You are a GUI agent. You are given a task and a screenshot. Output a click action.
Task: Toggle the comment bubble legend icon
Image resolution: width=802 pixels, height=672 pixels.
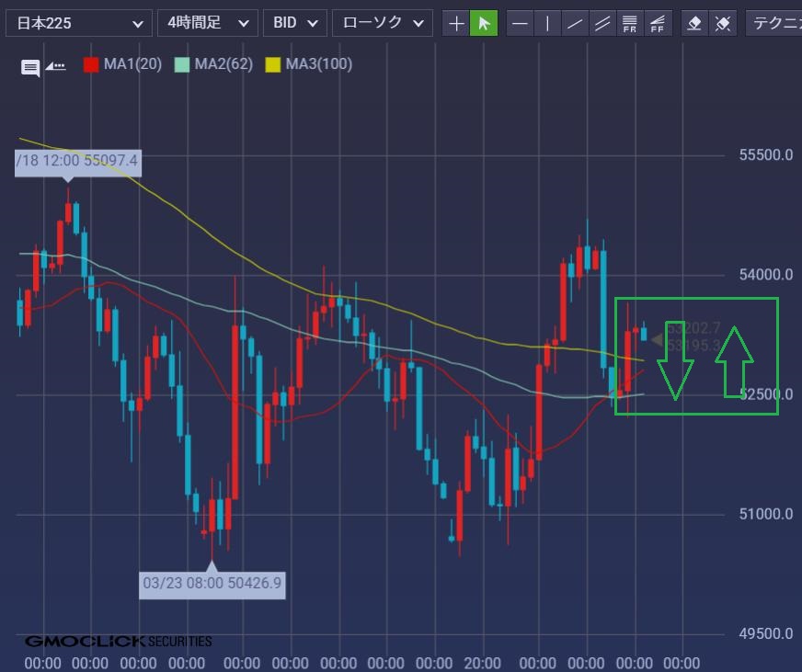pyautogui.click(x=30, y=67)
